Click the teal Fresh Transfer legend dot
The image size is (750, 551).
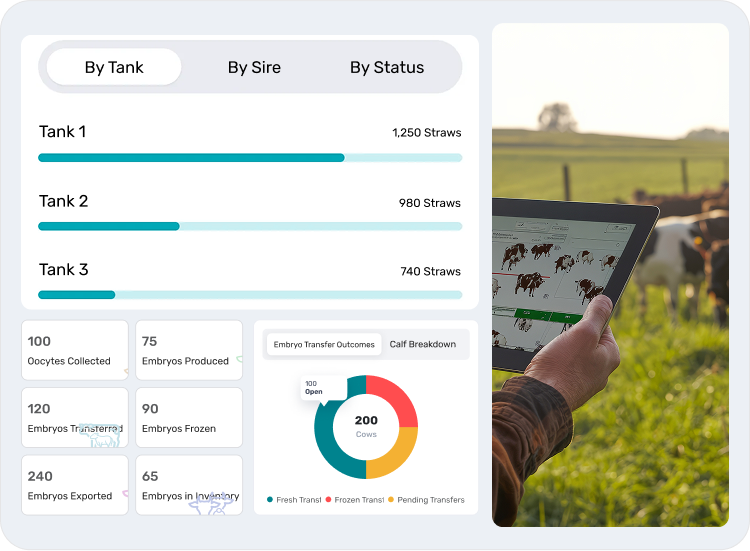[270, 500]
